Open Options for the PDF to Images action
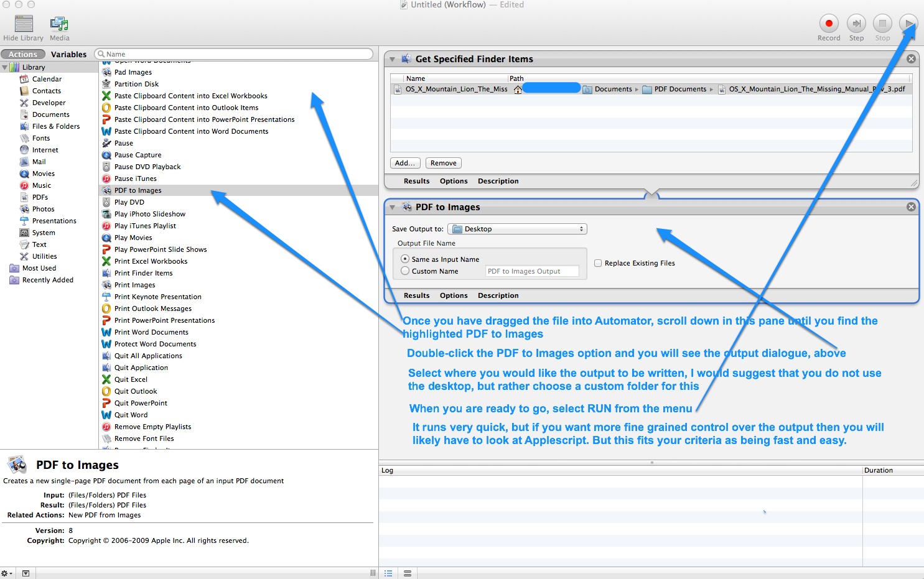The width and height of the screenshot is (924, 579). click(454, 295)
